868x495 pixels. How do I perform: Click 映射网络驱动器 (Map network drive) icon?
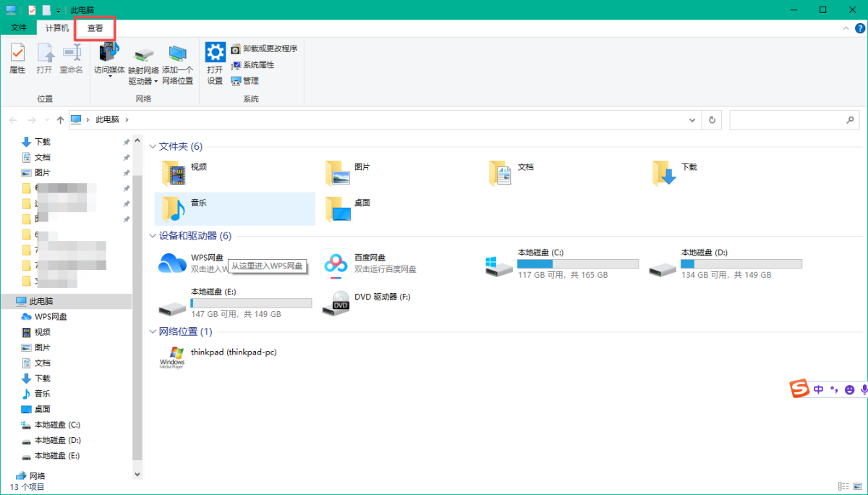tap(143, 65)
